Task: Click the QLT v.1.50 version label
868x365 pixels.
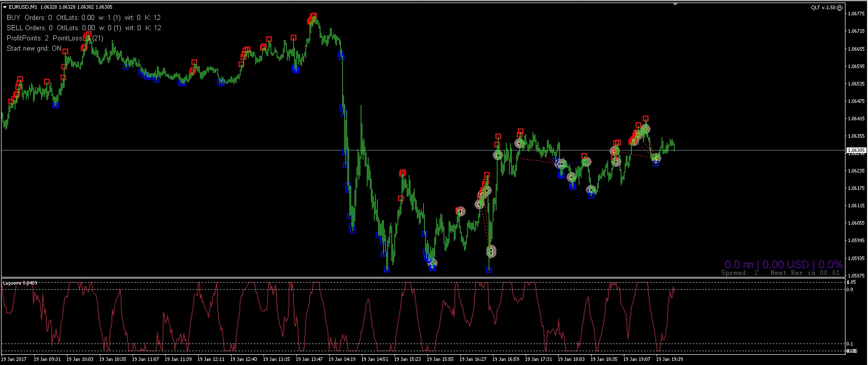Action: pos(823,8)
